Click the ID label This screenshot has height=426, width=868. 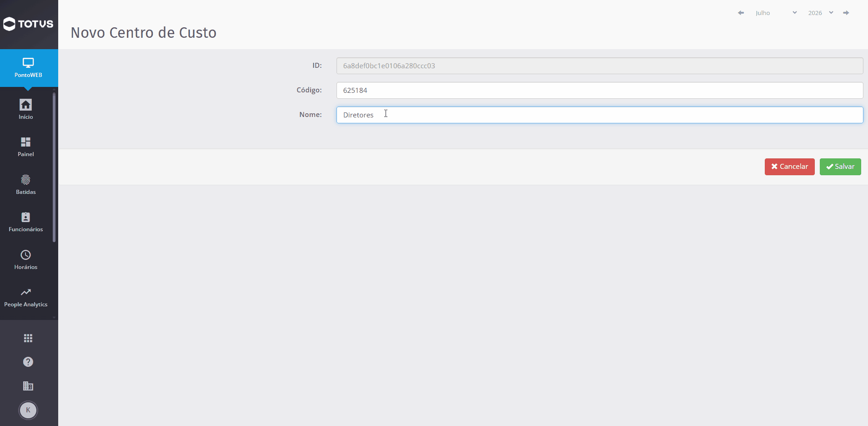click(317, 66)
